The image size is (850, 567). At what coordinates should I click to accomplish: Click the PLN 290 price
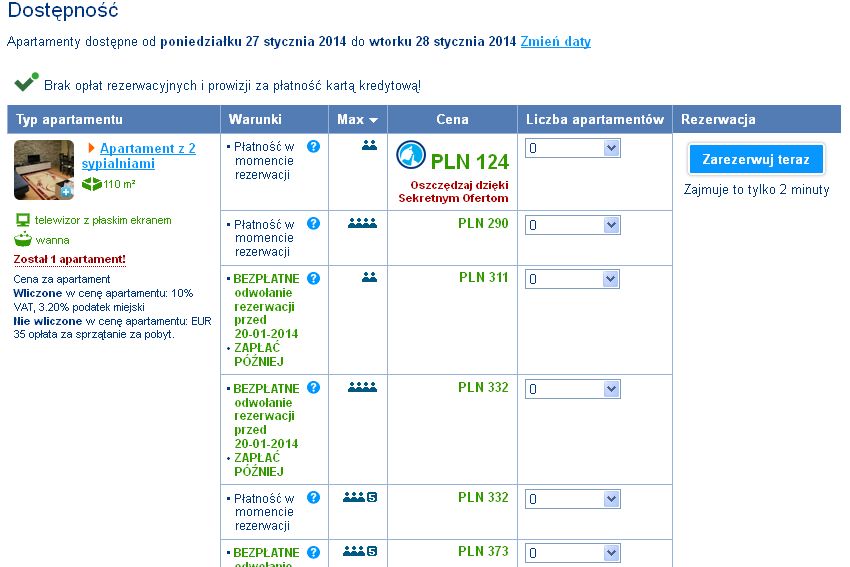click(483, 223)
